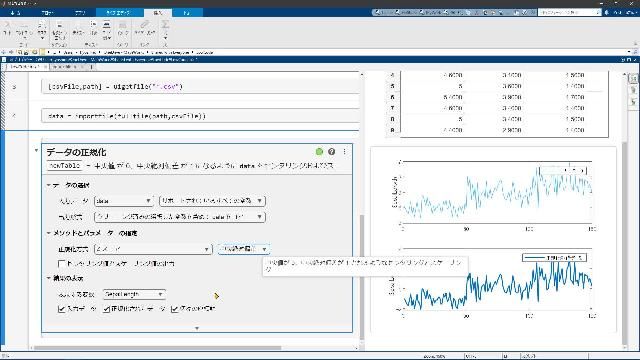The image size is (640, 360).
Task: Switch to the first live script document tab
Action: click(24, 67)
